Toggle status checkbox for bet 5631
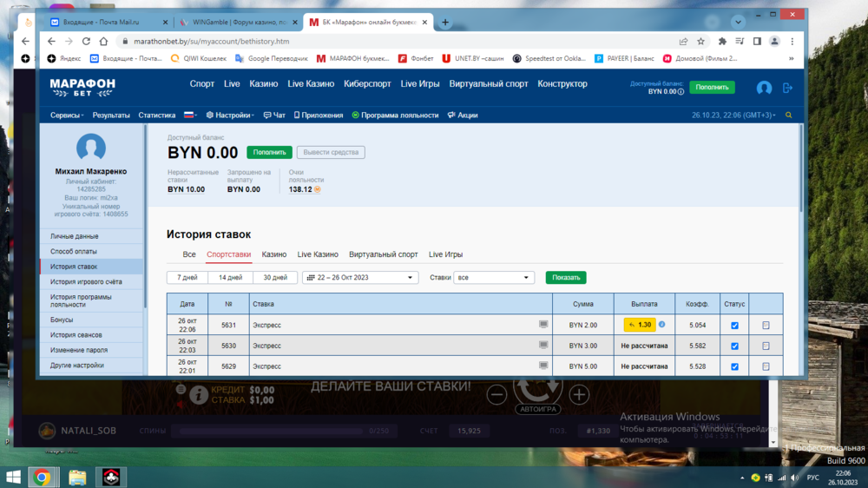This screenshot has height=488, width=868. pos(734,326)
